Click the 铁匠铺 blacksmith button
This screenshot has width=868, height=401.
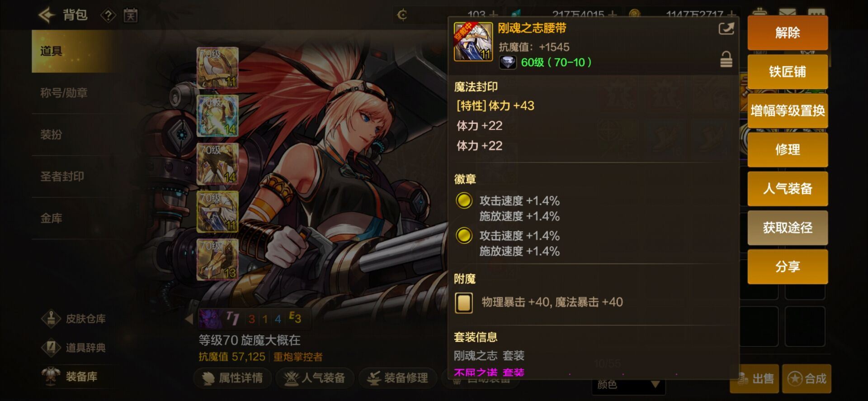(788, 72)
